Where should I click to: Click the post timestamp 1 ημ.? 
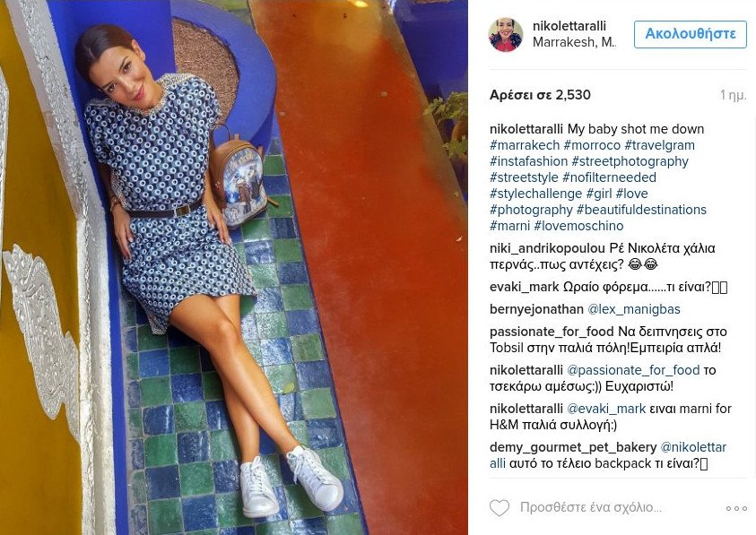734,95
